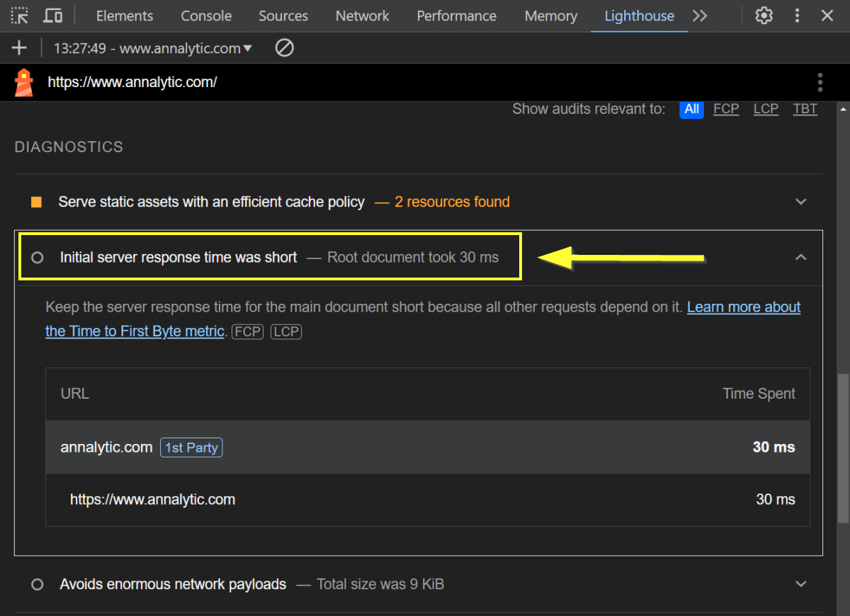Image resolution: width=850 pixels, height=616 pixels.
Task: Click the annalytic.com entity row
Action: click(x=428, y=447)
